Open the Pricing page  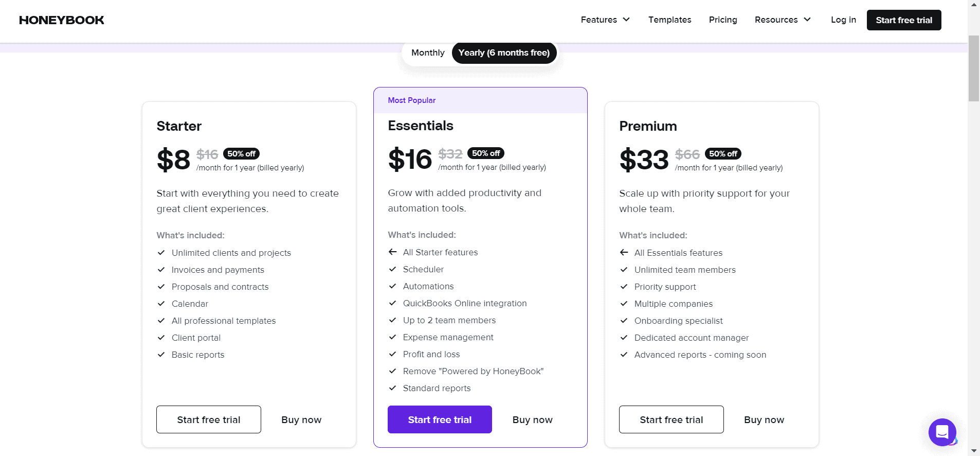(x=722, y=20)
